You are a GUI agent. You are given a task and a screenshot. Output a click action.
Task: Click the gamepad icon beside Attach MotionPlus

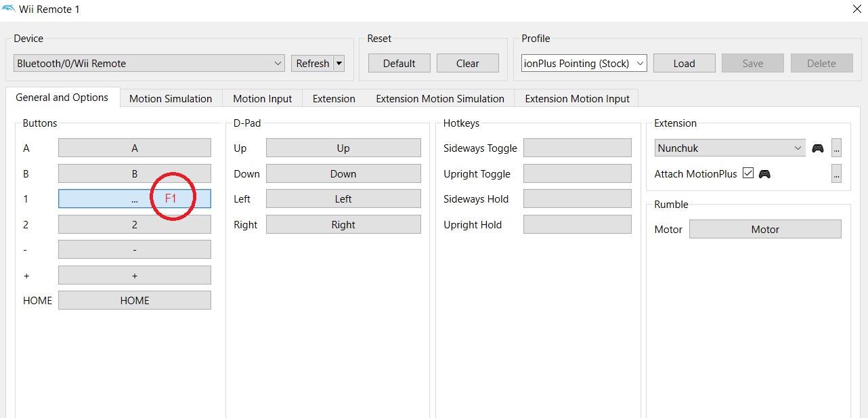[x=764, y=174]
